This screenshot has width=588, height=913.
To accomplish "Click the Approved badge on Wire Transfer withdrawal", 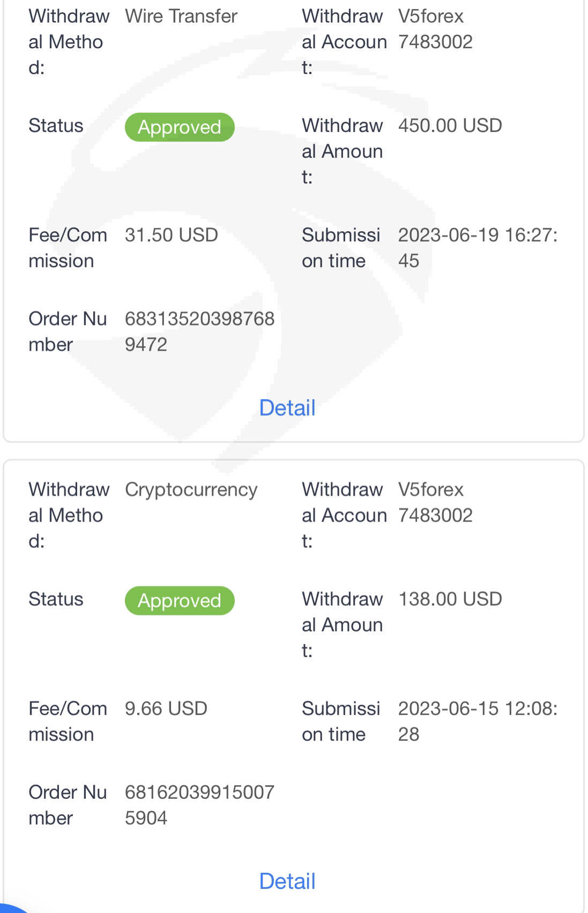I will coord(180,127).
